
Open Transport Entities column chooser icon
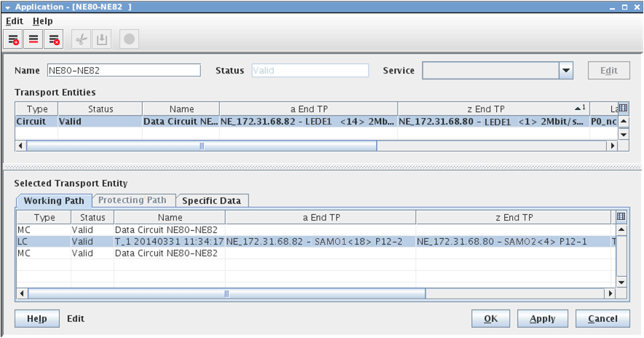coord(623,109)
